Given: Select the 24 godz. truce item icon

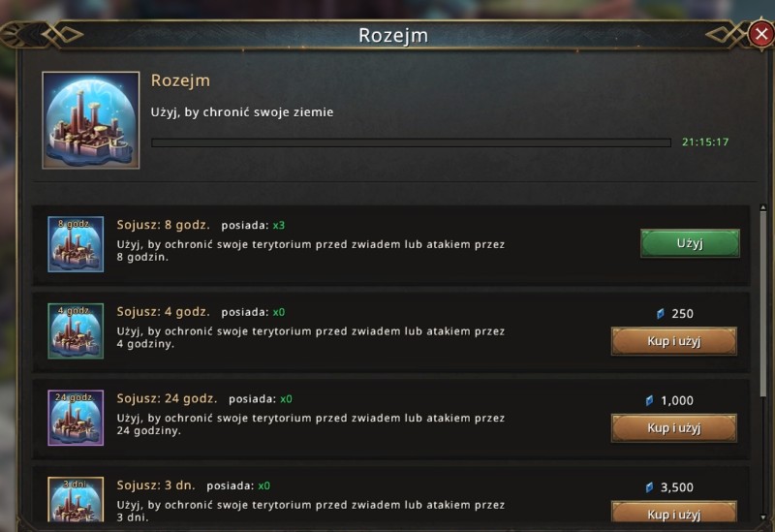Looking at the screenshot, I should (76, 418).
